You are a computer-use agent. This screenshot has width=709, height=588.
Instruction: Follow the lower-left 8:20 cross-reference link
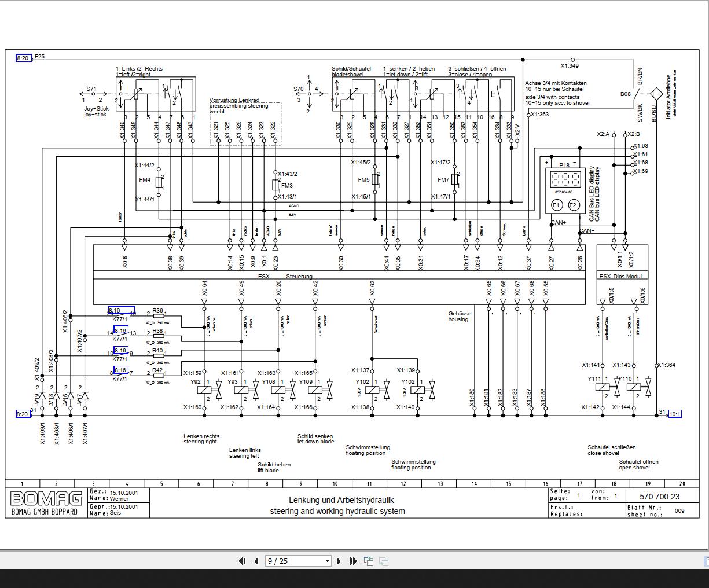tap(23, 414)
